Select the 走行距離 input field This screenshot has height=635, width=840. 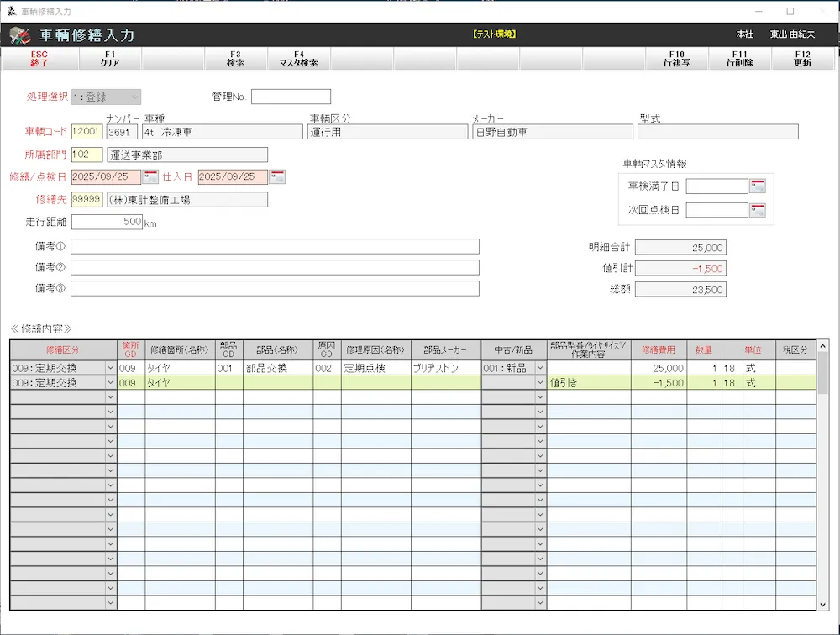tap(108, 223)
